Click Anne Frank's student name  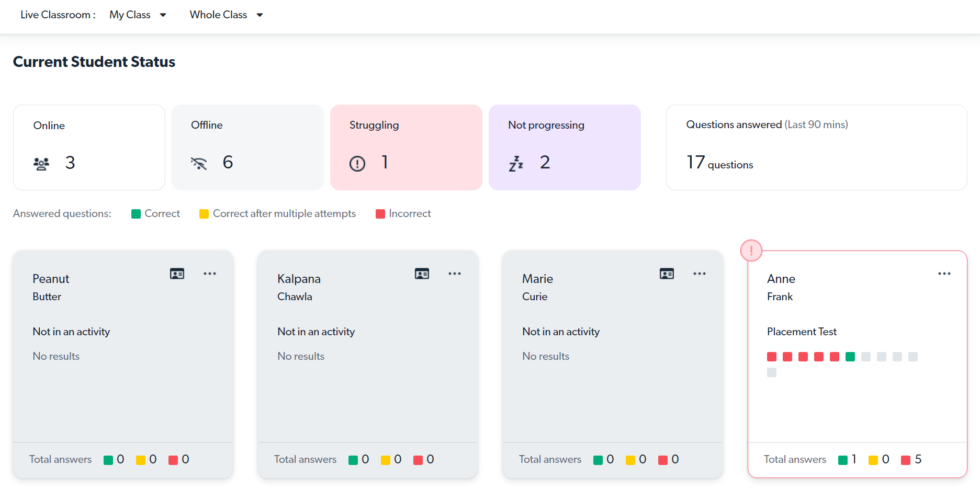point(781,287)
